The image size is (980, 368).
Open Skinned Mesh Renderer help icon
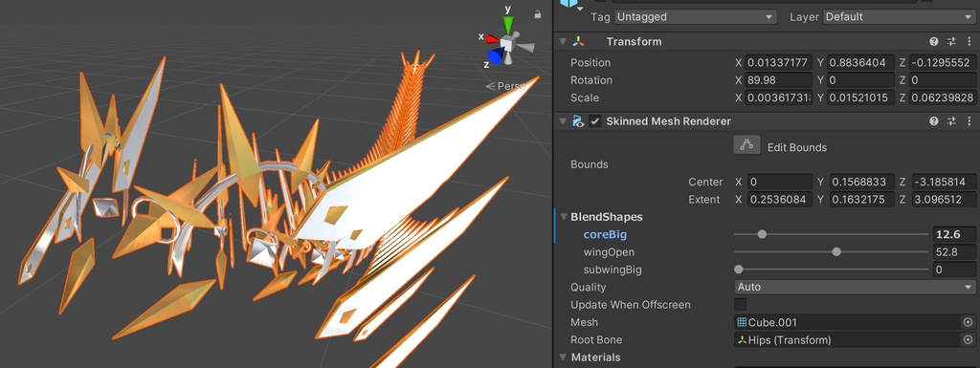point(934,121)
